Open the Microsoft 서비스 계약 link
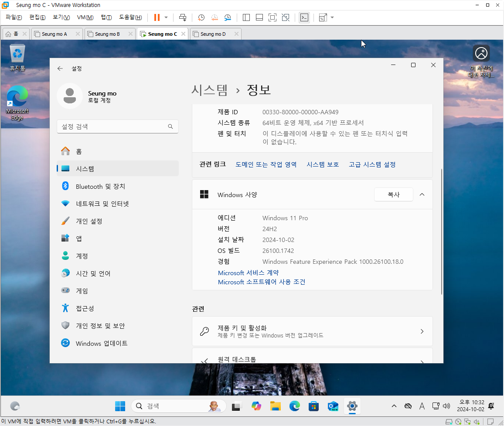The image size is (504, 426). 248,273
